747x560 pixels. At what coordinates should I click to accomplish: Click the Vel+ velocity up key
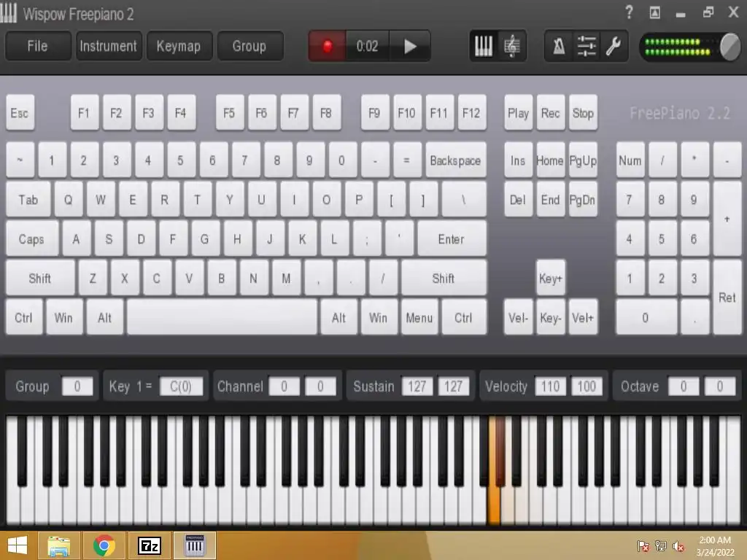coord(583,318)
